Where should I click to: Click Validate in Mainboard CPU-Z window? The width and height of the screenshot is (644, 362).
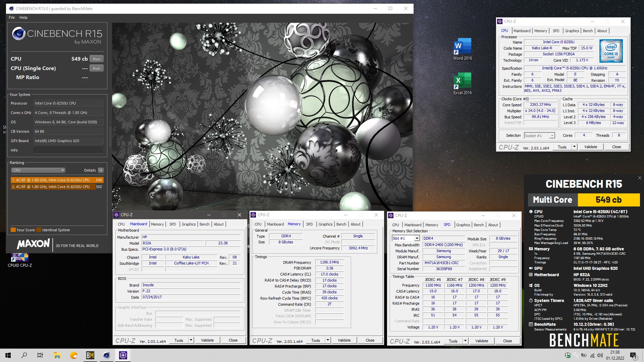tap(207, 340)
